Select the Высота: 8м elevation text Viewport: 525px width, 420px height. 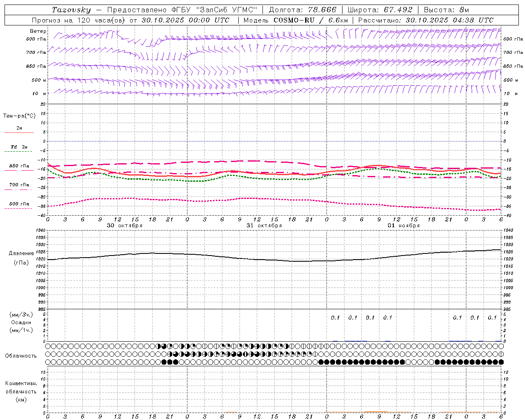pyautogui.click(x=446, y=10)
